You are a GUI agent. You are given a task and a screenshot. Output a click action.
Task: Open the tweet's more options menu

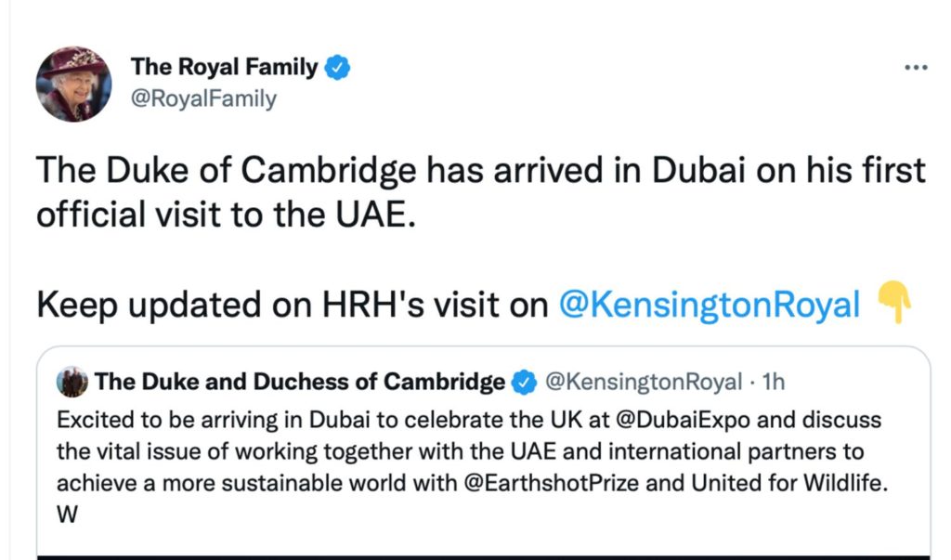point(916,69)
